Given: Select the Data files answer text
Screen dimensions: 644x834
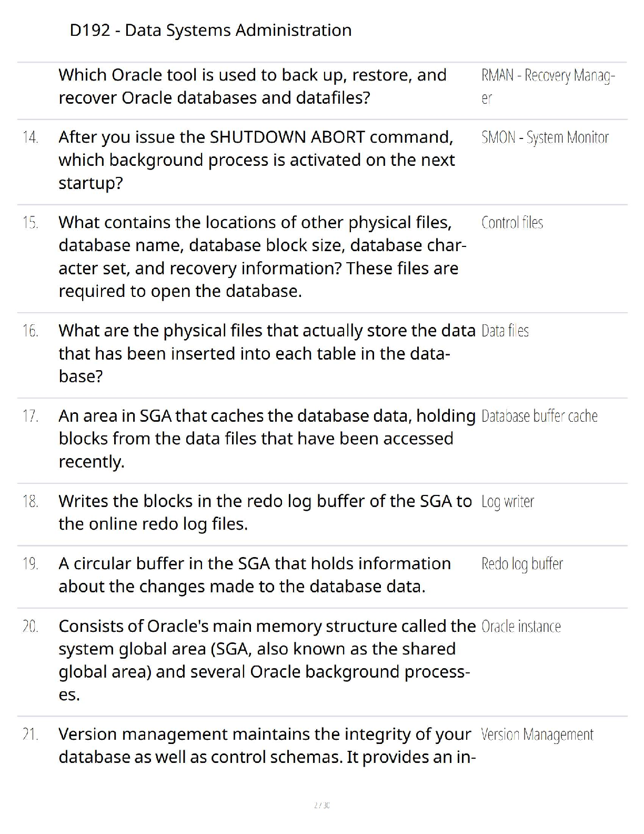Looking at the screenshot, I should [505, 331].
